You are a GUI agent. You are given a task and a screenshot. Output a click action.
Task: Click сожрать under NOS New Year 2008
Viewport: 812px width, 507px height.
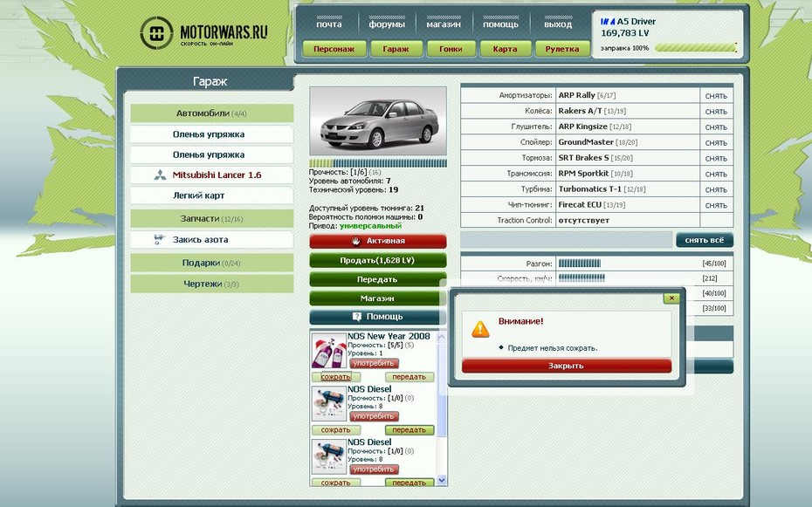coord(336,377)
